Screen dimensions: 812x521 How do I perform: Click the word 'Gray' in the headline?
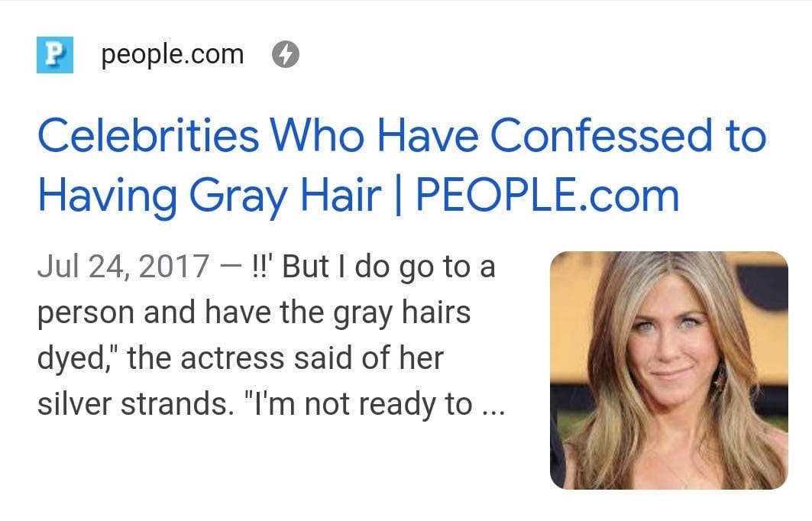(239, 197)
